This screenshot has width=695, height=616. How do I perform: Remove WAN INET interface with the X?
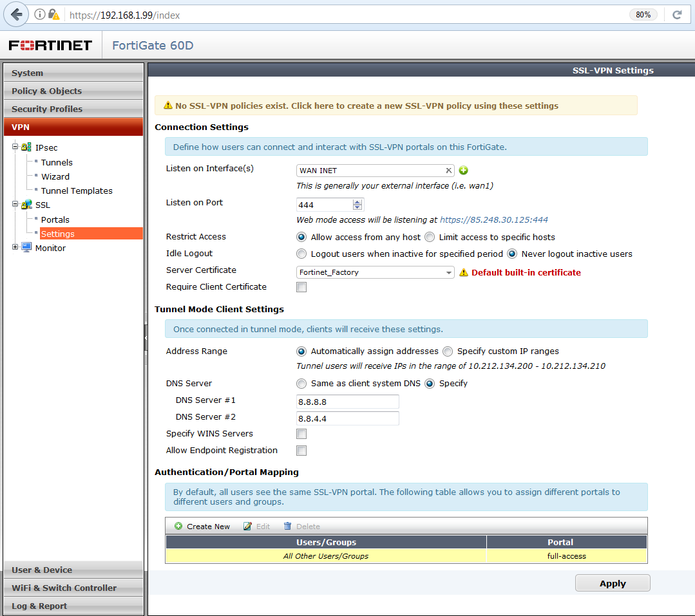[448, 171]
